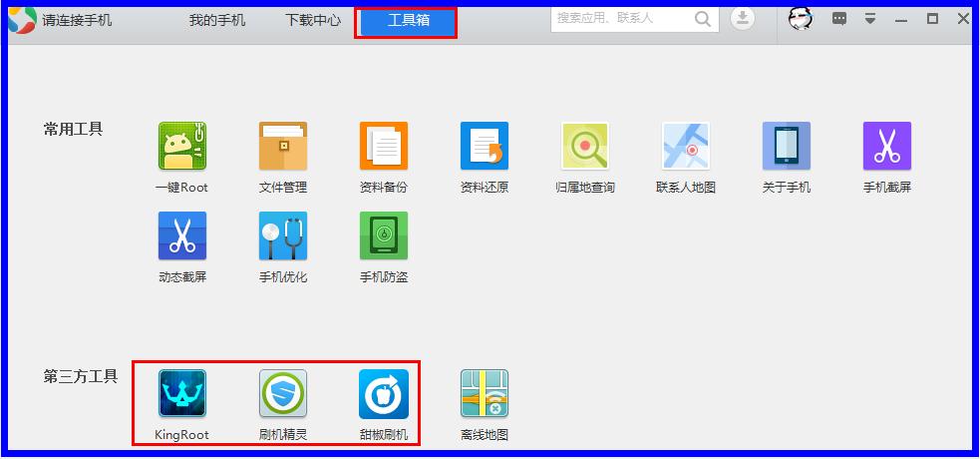Select the 工具箱 tab

[409, 20]
